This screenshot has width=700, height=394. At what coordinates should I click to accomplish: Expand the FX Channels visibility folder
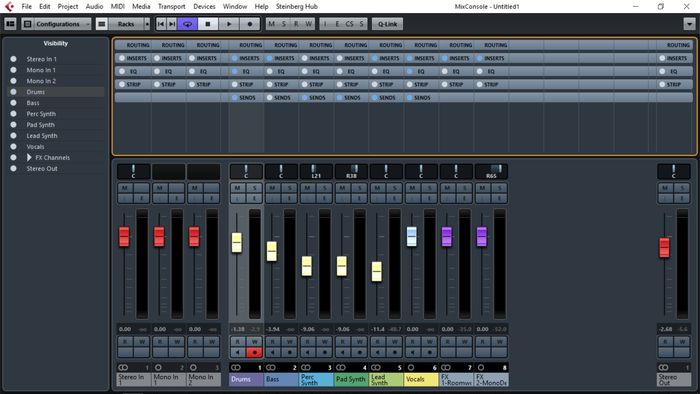tap(29, 158)
